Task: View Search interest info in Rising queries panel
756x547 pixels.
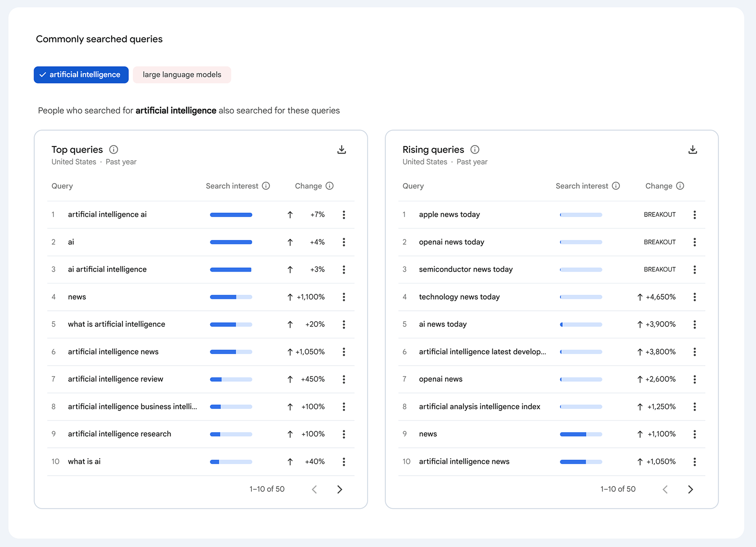Action: pyautogui.click(x=616, y=186)
